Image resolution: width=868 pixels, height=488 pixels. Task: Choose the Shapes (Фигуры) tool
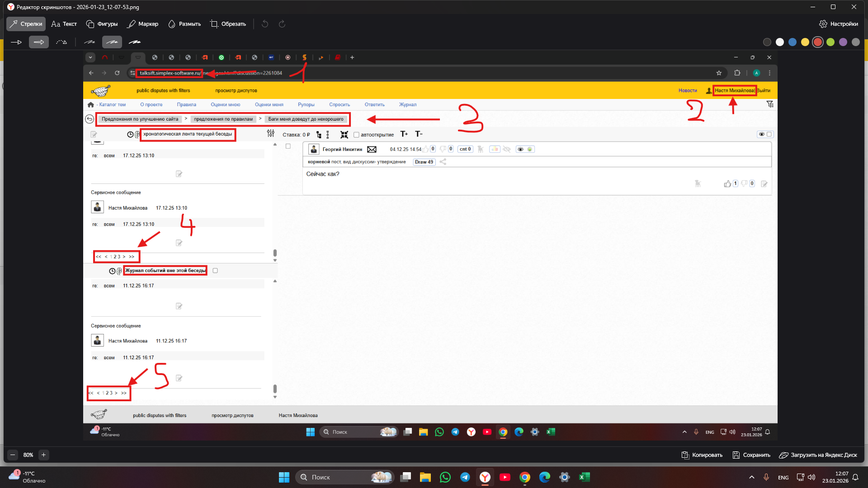102,24
